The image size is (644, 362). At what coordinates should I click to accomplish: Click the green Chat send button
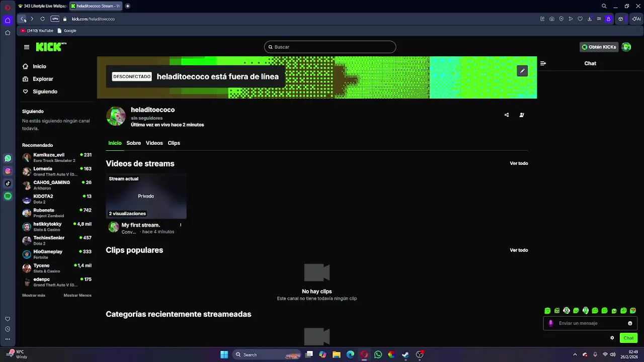coord(628,338)
